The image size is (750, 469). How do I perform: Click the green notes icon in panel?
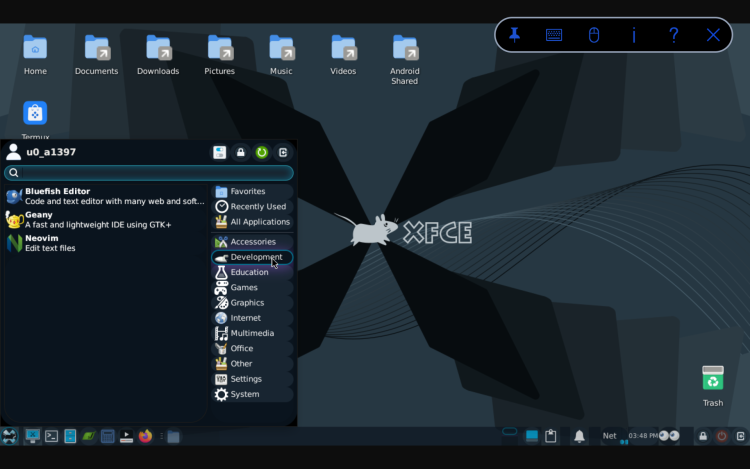pos(88,436)
